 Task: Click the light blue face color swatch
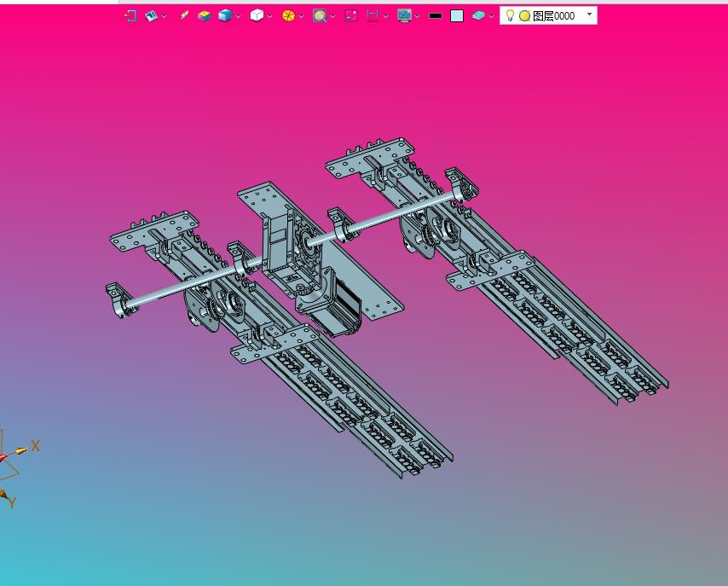click(x=457, y=16)
